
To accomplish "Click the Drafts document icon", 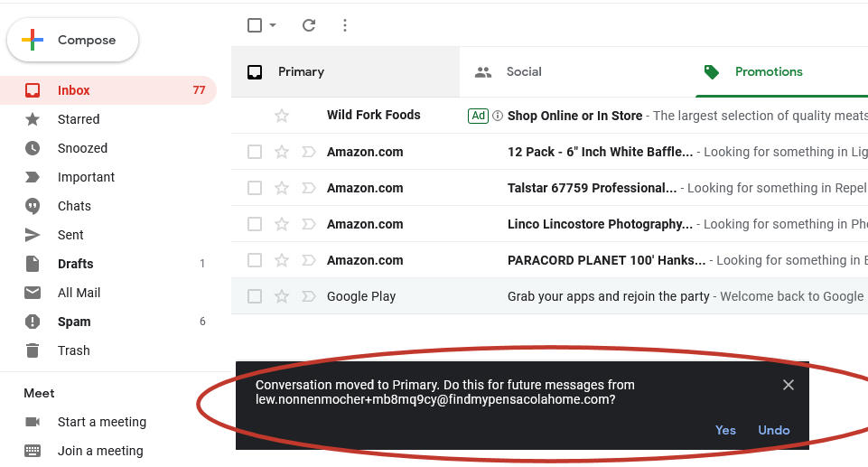I will click(x=33, y=264).
